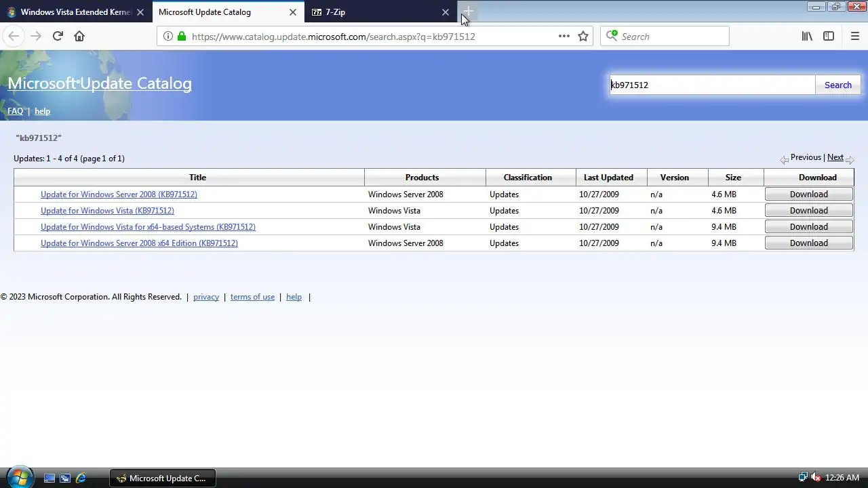
Task: Download the Windows Server 2008 x64 Edition update
Action: (x=808, y=243)
